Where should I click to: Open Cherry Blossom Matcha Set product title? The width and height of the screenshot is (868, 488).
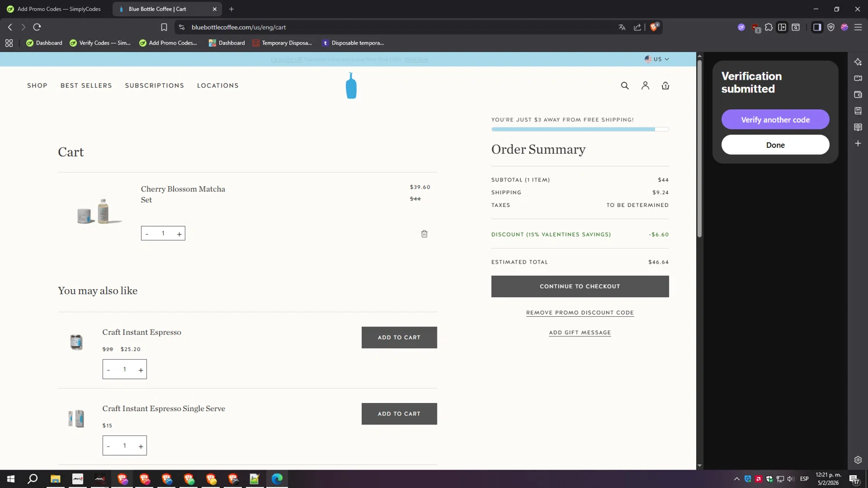point(183,194)
